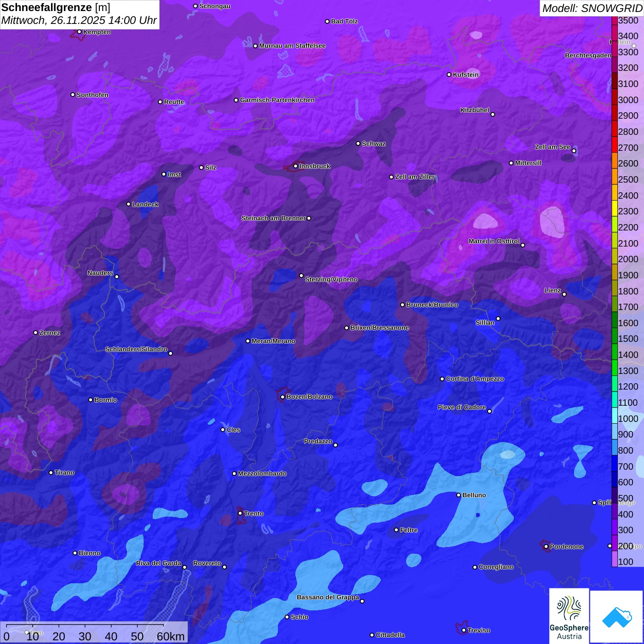Image resolution: width=644 pixels, height=644 pixels.
Task: Click the Brixen/Bressanone label
Action: [x=379, y=328]
